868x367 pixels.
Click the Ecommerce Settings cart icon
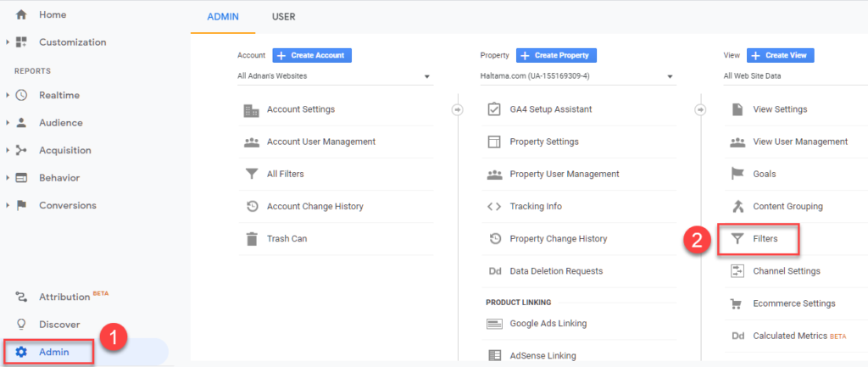[x=737, y=304]
